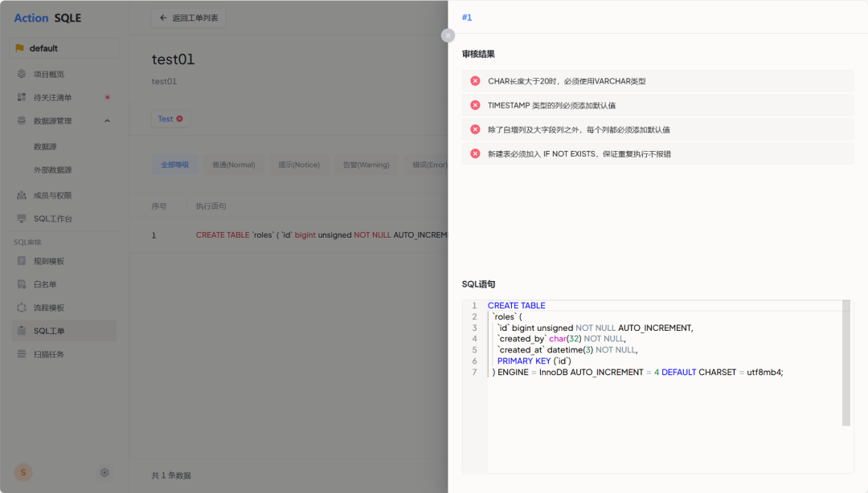The height and width of the screenshot is (493, 868).
Task: Click the CREATE TABLE roles statement row
Action: click(x=288, y=235)
